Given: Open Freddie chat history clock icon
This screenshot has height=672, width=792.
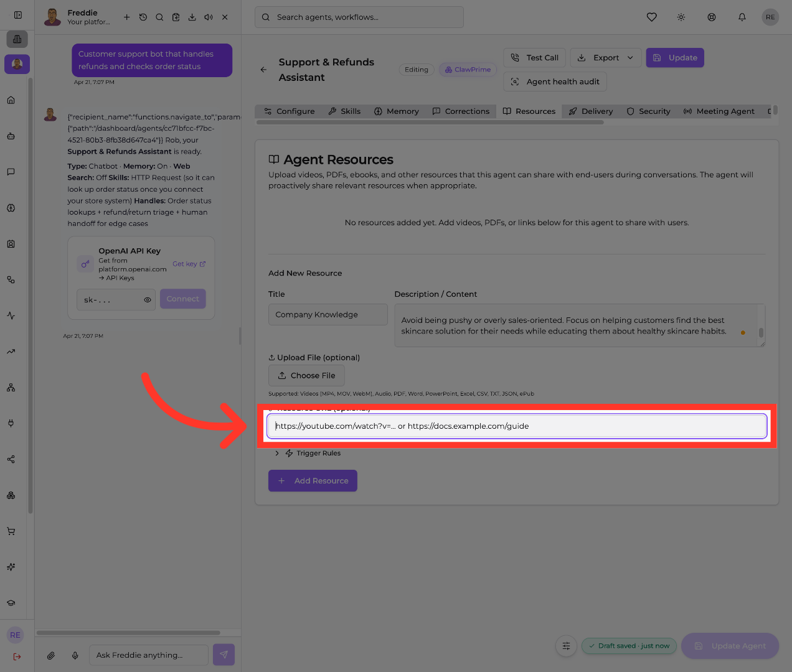Looking at the screenshot, I should [143, 17].
